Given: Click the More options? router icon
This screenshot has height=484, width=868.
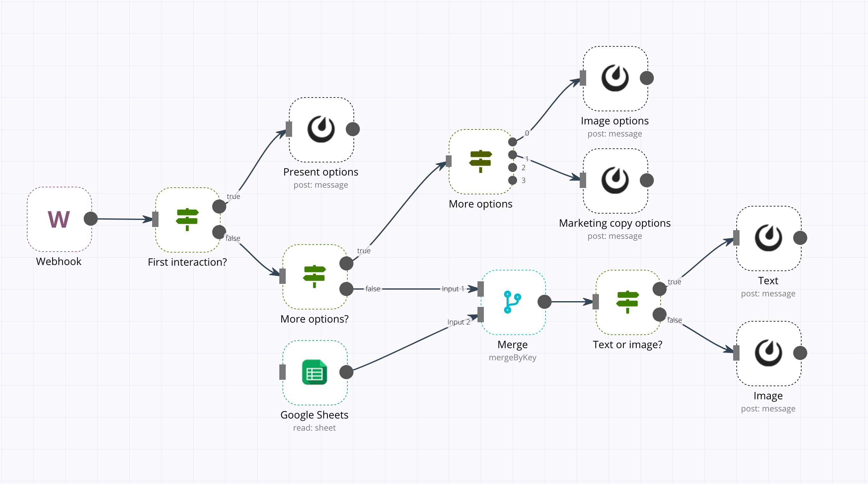Looking at the screenshot, I should (x=314, y=278).
